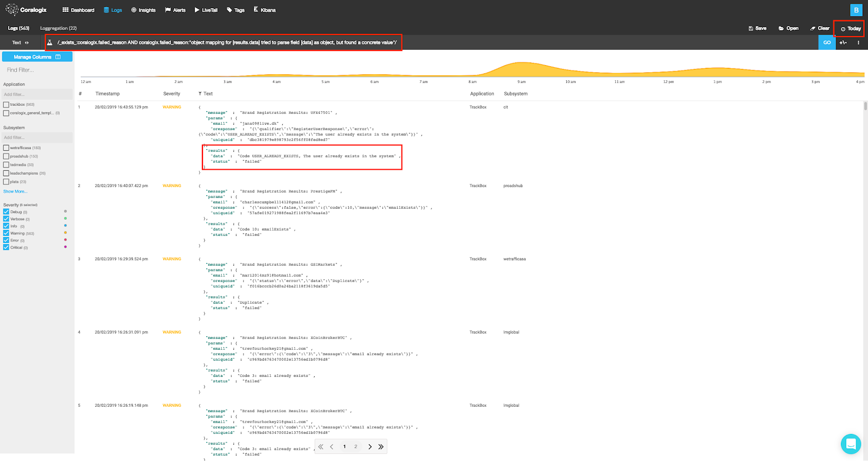Open the Logs page
Screen dimensions: 868x461
click(113, 10)
